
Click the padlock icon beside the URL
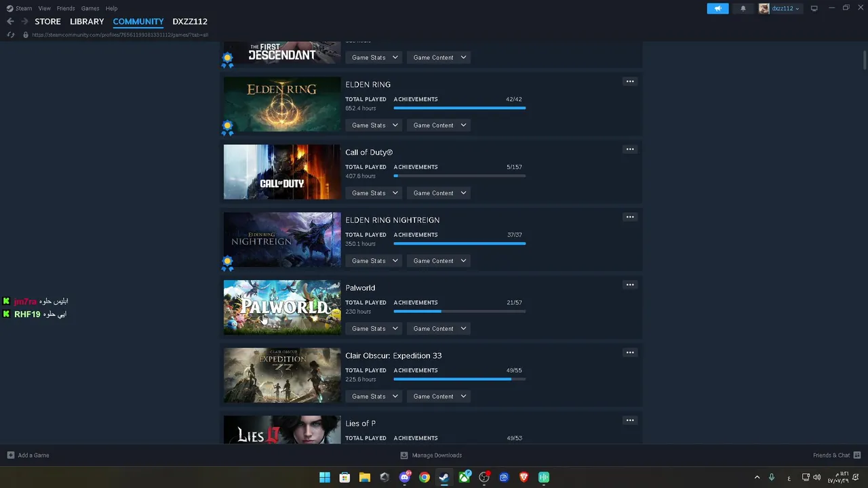(26, 35)
